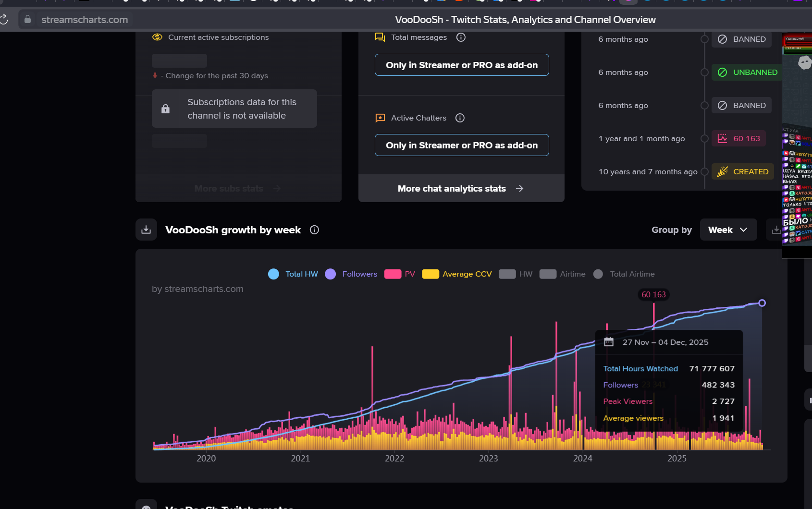Click the VooDooSh growth by week heading
The width and height of the screenshot is (812, 509).
233,230
